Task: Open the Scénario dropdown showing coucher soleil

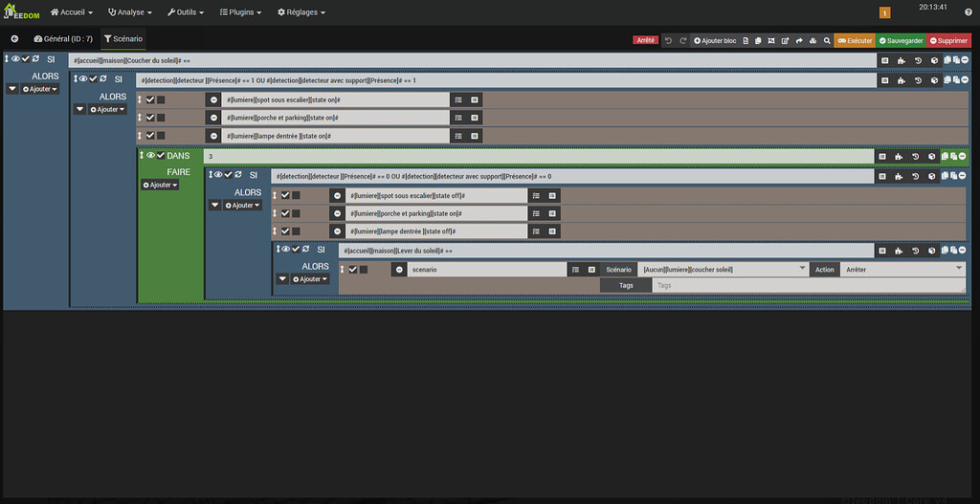Action: (x=723, y=270)
